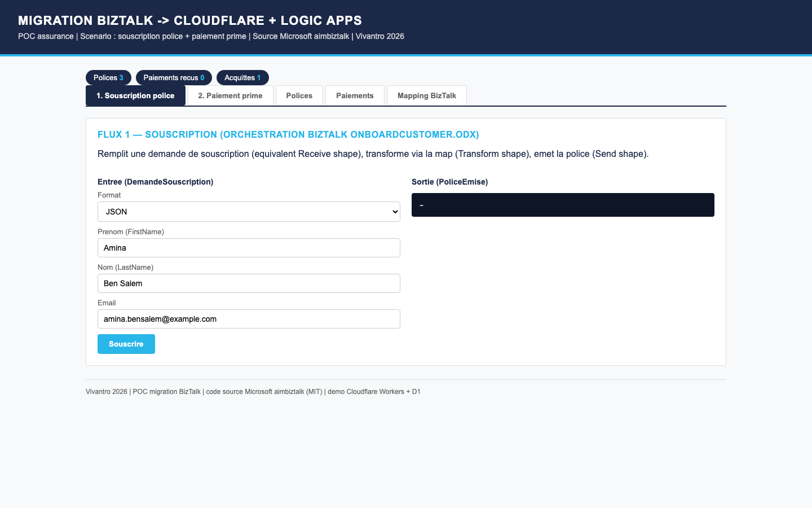Click the Acquittes counter badge
Image resolution: width=812 pixels, height=508 pixels.
242,77
